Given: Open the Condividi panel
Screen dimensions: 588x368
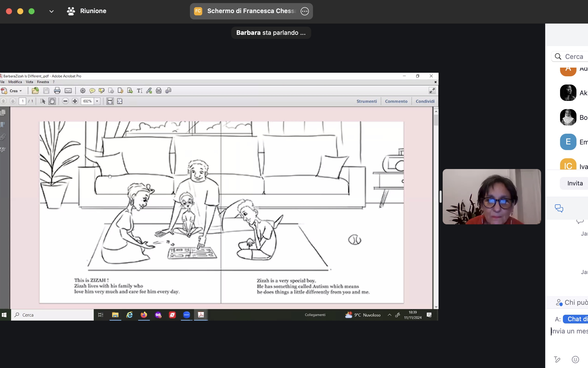Looking at the screenshot, I should pos(425,101).
